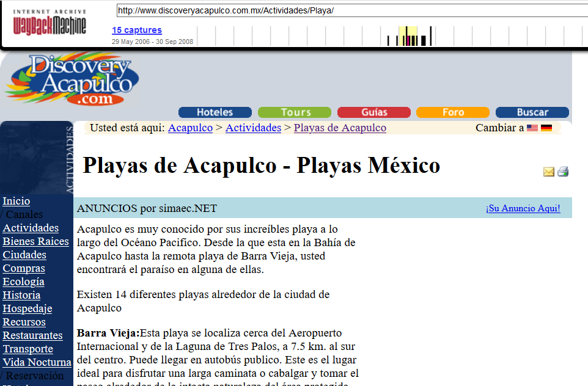Click the print page icon
Image resolution: width=588 pixels, height=386 pixels.
(562, 172)
